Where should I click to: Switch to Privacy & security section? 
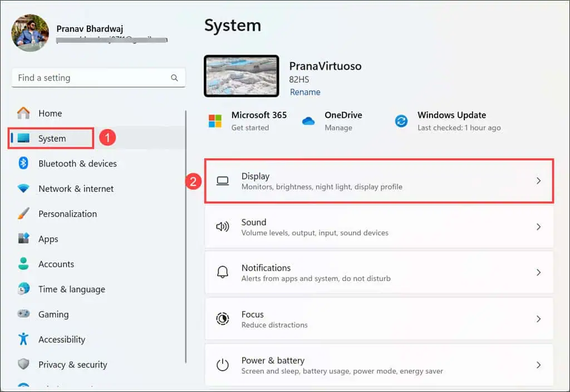coord(72,364)
